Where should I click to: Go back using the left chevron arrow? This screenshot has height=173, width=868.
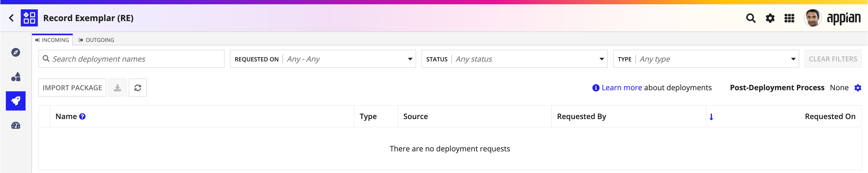pos(11,18)
